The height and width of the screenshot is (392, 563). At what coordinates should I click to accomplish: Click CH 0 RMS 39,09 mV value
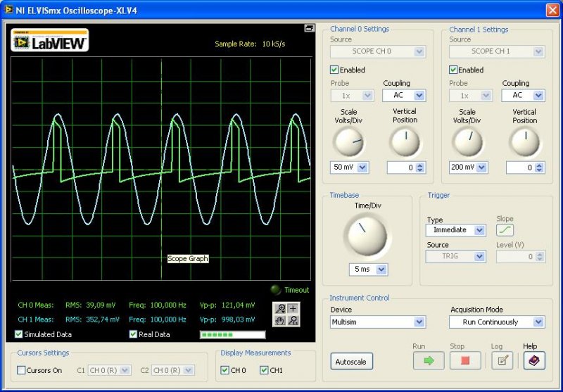pos(101,305)
